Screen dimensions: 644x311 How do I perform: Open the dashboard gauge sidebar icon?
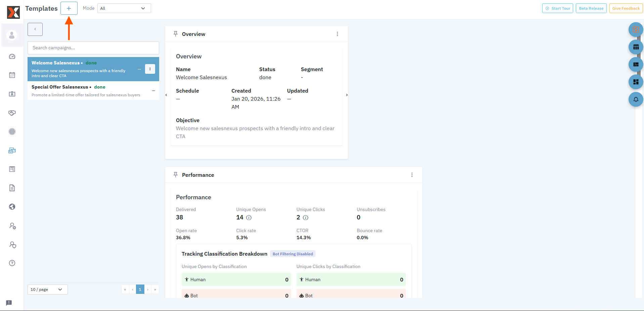click(x=12, y=56)
